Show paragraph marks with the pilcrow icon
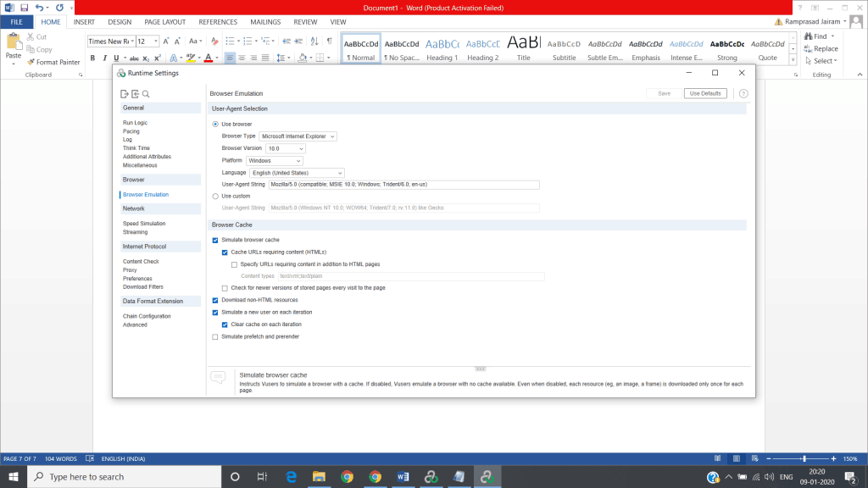The image size is (868, 488). coord(329,41)
